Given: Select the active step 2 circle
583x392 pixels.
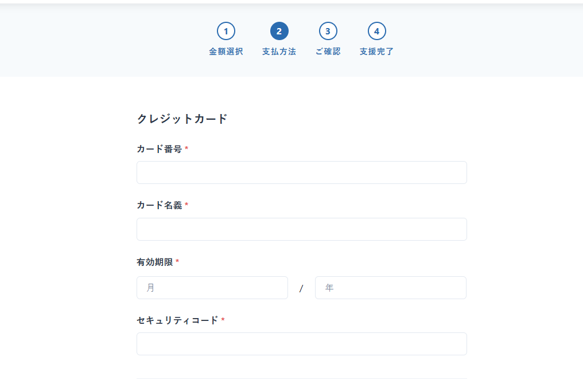Looking at the screenshot, I should (x=279, y=31).
